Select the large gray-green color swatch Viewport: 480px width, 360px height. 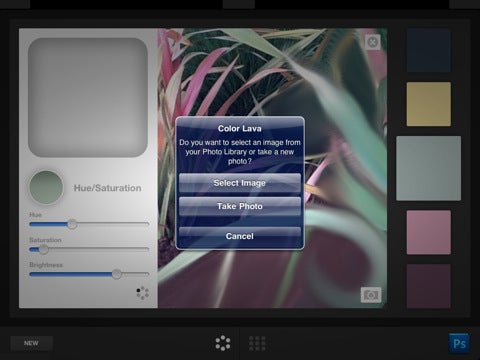pos(429,168)
